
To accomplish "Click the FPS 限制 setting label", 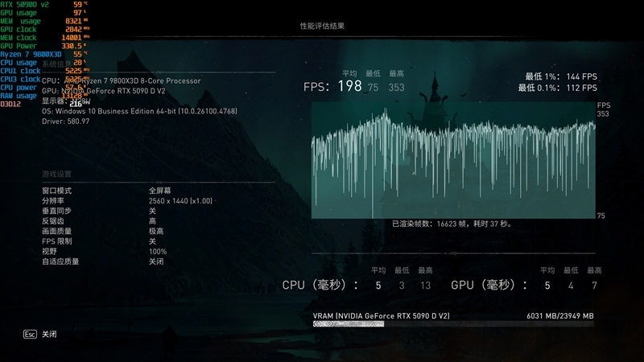I will (x=56, y=241).
